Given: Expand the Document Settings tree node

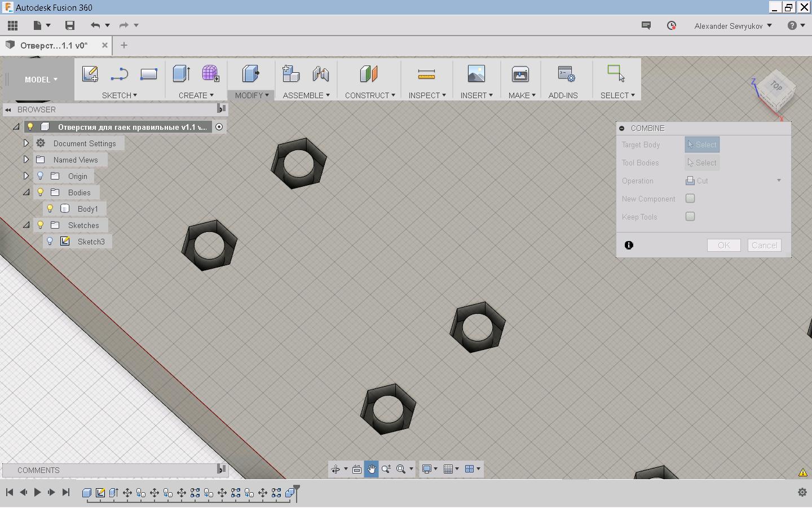Looking at the screenshot, I should [26, 143].
